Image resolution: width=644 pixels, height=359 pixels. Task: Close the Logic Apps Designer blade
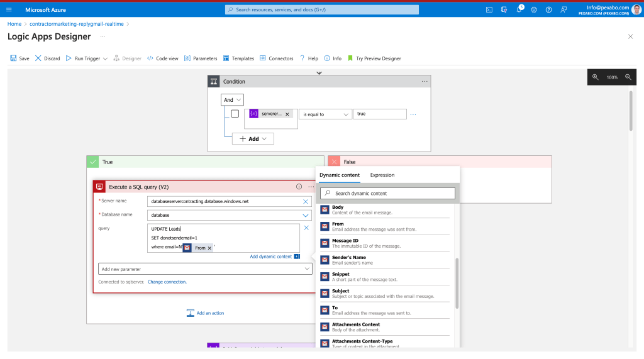point(630,36)
